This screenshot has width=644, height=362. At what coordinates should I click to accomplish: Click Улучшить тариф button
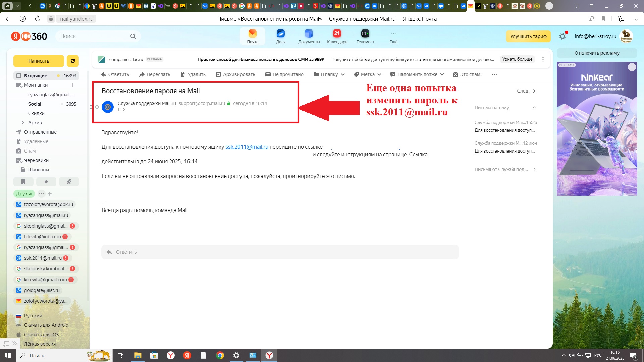pos(528,36)
